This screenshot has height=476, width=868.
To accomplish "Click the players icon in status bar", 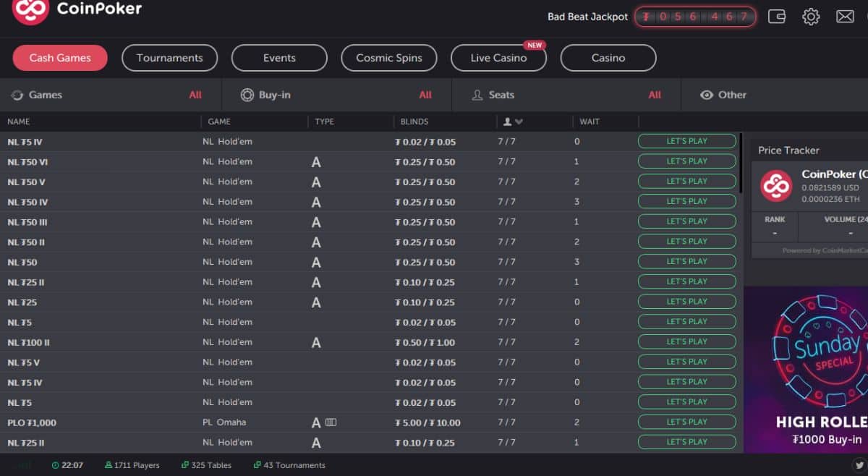I will [x=109, y=465].
